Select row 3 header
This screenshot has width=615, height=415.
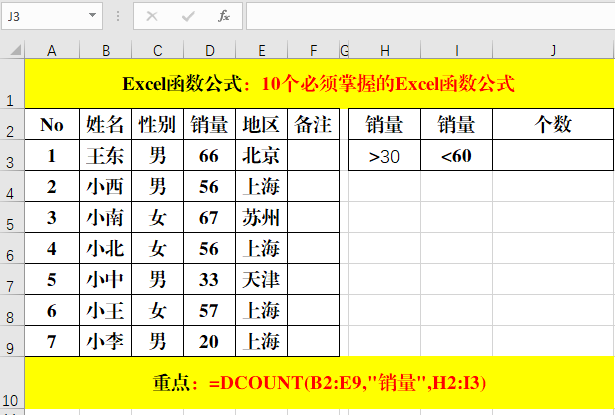(12, 155)
